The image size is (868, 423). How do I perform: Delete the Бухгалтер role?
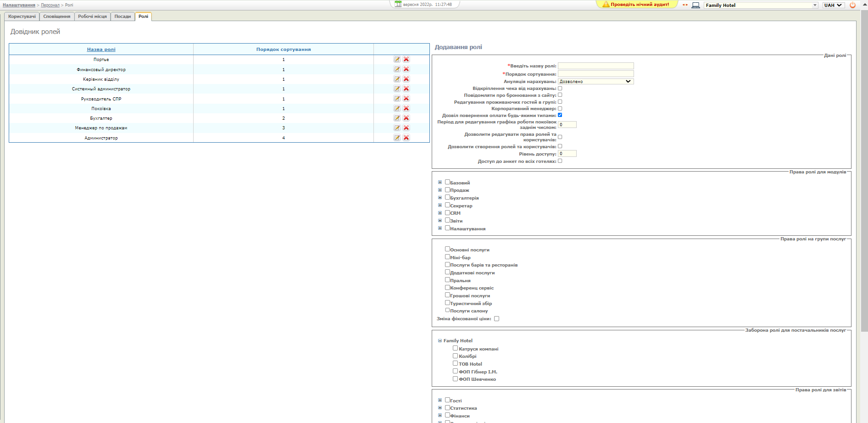click(406, 118)
